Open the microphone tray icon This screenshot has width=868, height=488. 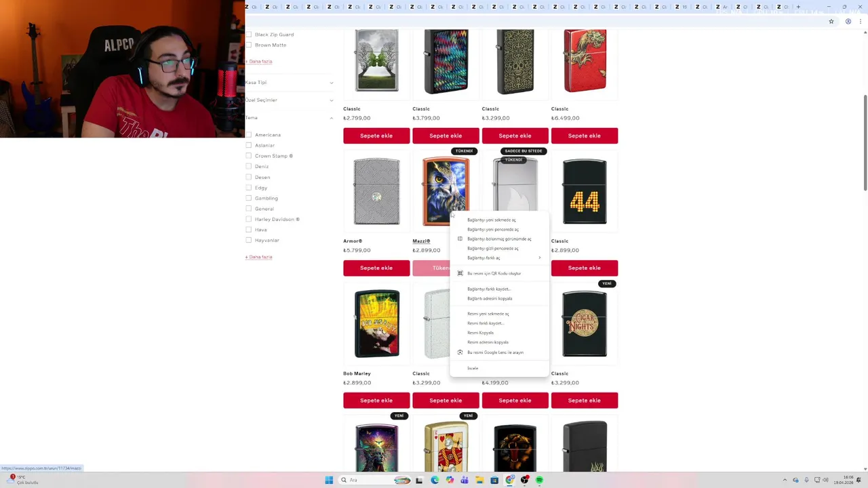pyautogui.click(x=806, y=480)
